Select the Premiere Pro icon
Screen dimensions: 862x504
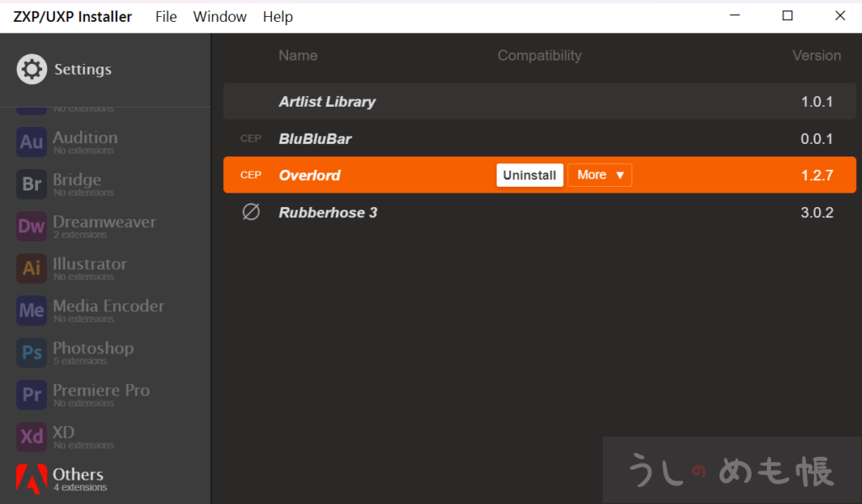(31, 395)
